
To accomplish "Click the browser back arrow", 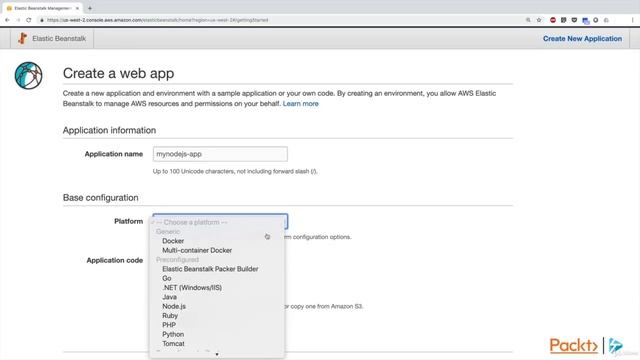I will click(7, 20).
